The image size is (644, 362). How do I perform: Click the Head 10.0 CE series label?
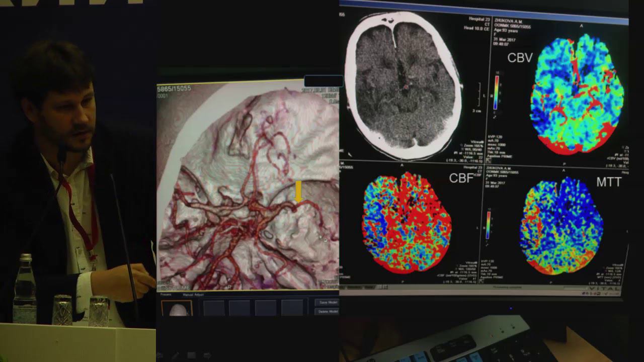pos(475,29)
